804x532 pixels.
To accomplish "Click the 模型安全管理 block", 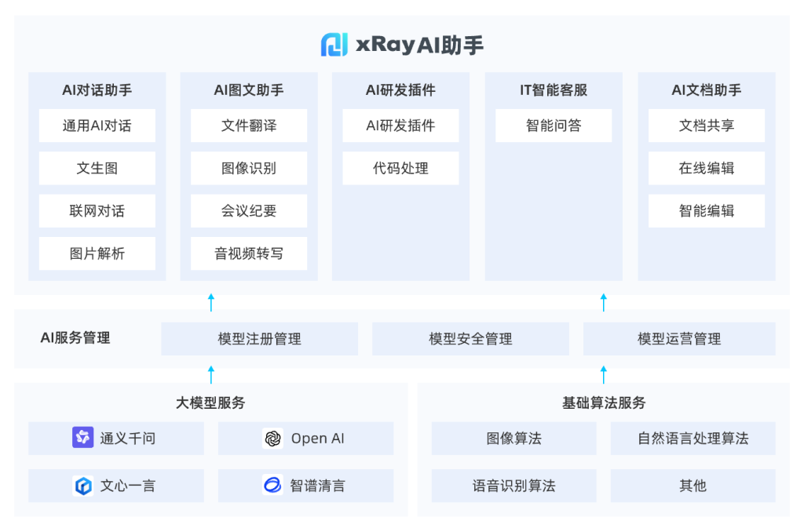I will point(470,339).
